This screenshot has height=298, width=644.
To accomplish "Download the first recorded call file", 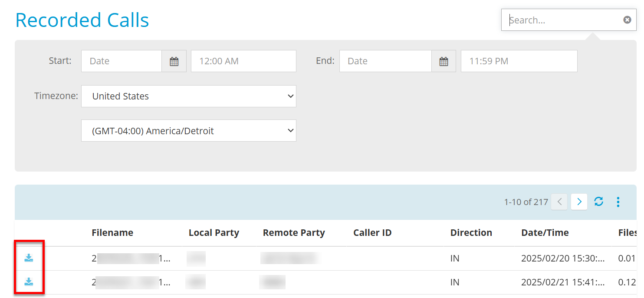I will click(29, 258).
